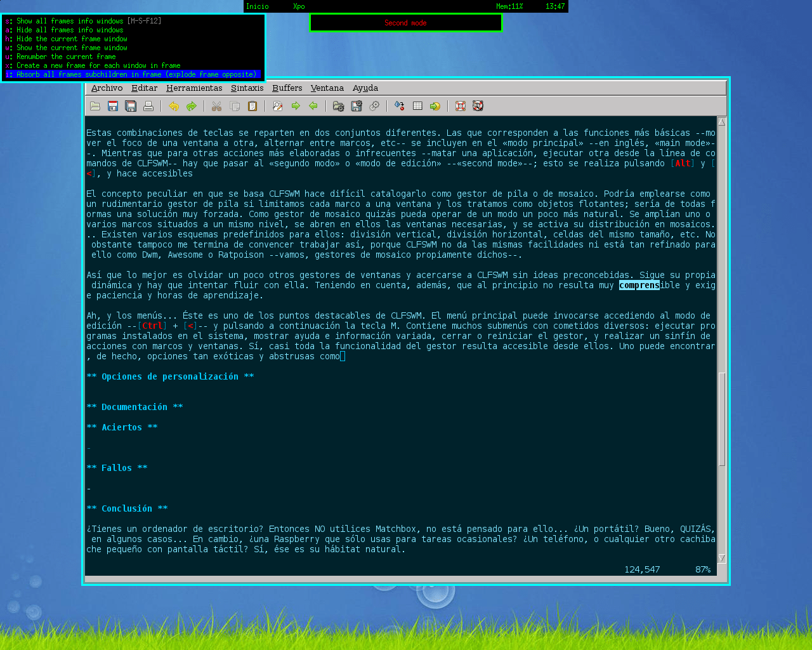Search help using the lifebuoy magnifier icon
The image size is (812, 650).
click(x=478, y=106)
